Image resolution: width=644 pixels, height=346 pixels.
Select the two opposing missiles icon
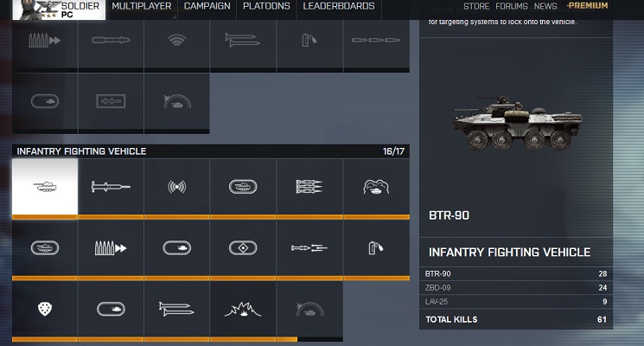309,247
